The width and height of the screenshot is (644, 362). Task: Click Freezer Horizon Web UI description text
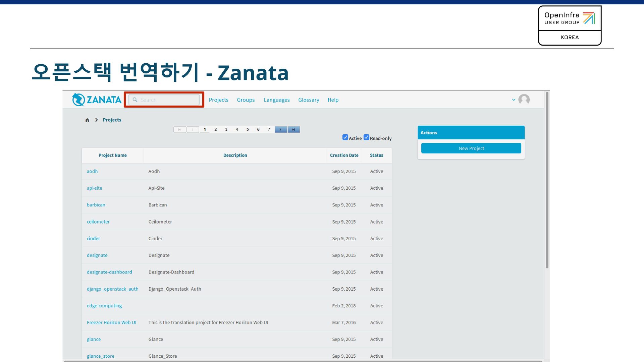pos(208,322)
